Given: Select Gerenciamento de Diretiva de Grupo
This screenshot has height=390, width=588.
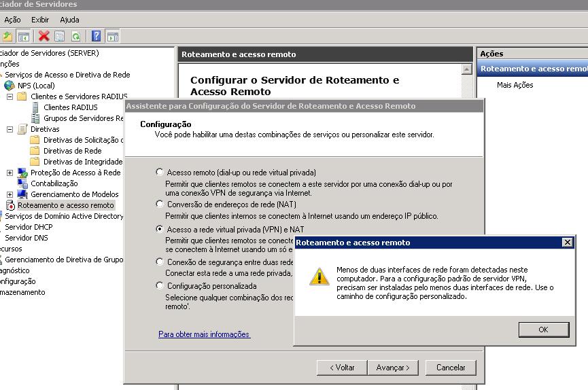Looking at the screenshot, I should click(x=64, y=260).
